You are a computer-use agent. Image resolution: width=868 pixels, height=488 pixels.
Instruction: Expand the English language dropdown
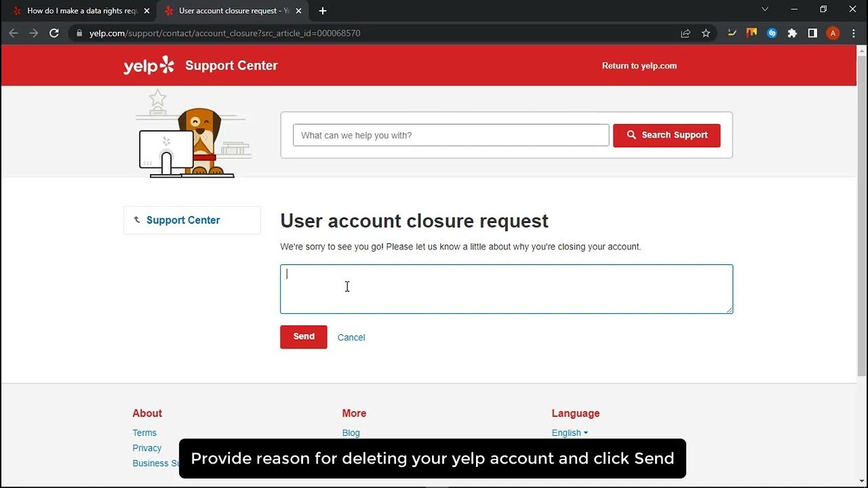point(570,433)
